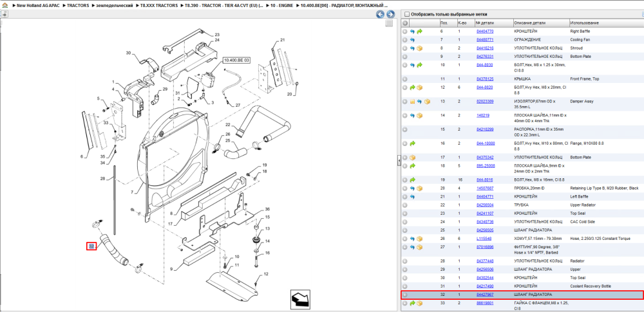644x312 pixels.
Task: Open T8.XXX TRACTORS breadcrumb level
Action: tap(158, 6)
